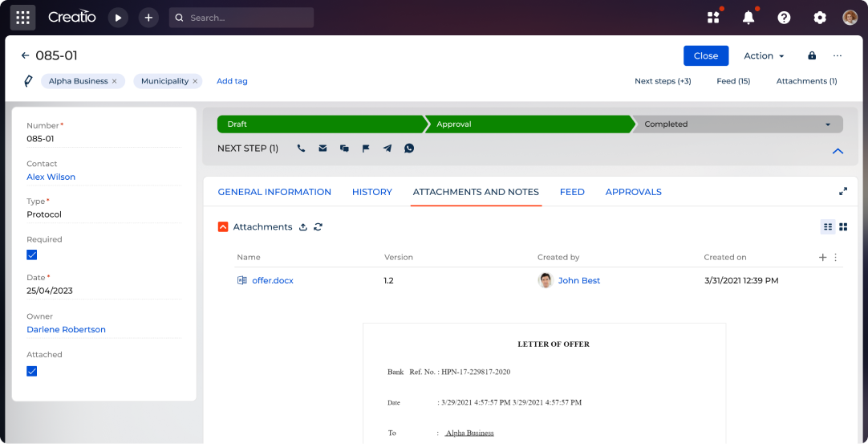Click the phone call icon in Next Step
This screenshot has width=868, height=444.
click(301, 149)
